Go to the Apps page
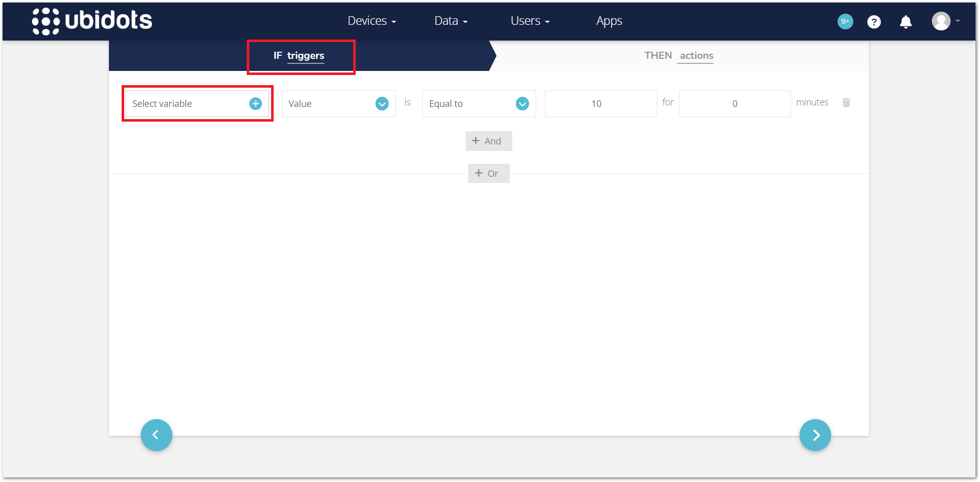 [609, 21]
